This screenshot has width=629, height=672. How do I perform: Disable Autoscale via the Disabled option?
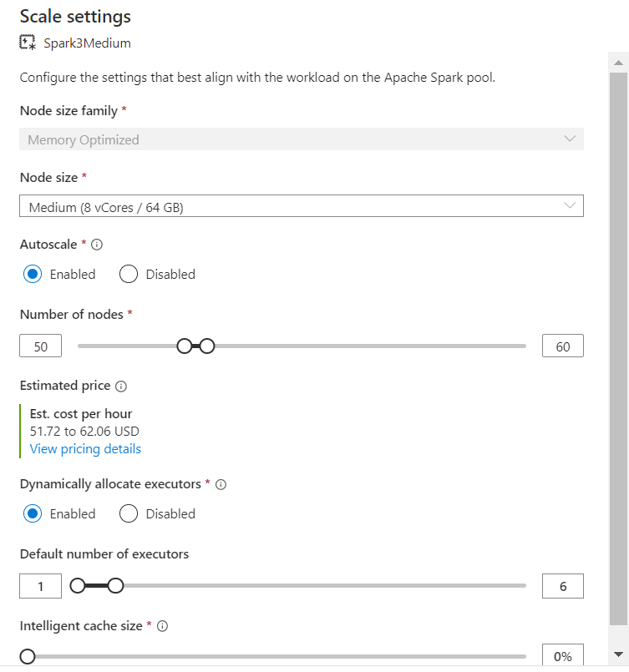pyautogui.click(x=128, y=274)
